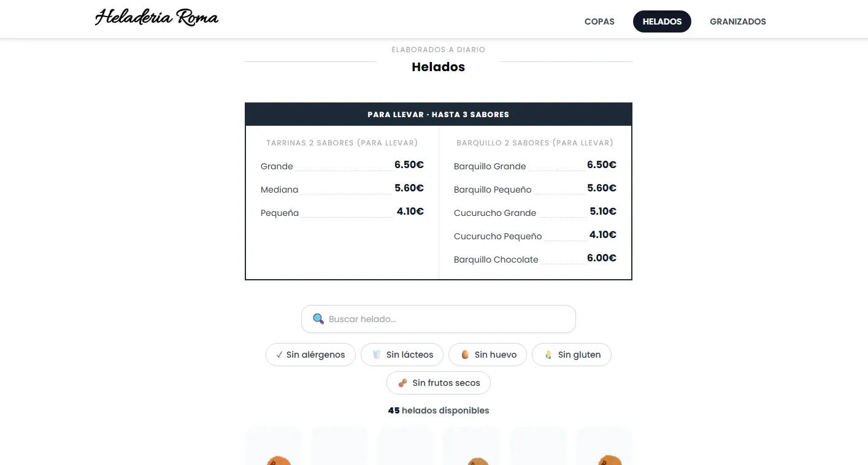Click the checkmark icon on Sin alérgenos chip
Viewport: 868px width, 465px height.
pos(280,355)
